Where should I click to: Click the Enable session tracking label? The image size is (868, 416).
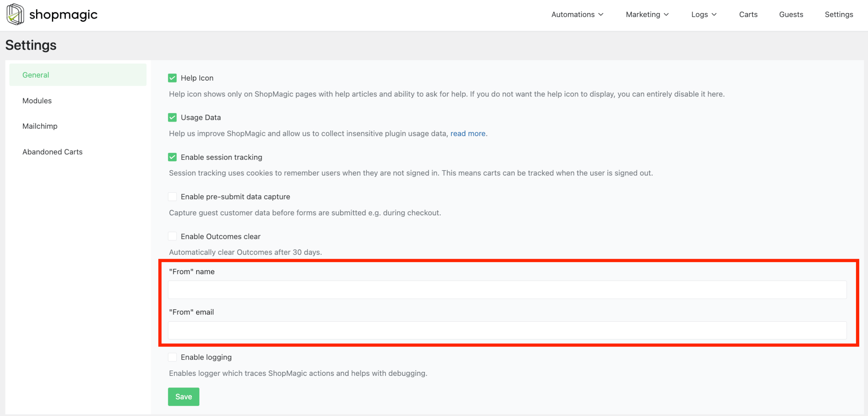pos(221,157)
